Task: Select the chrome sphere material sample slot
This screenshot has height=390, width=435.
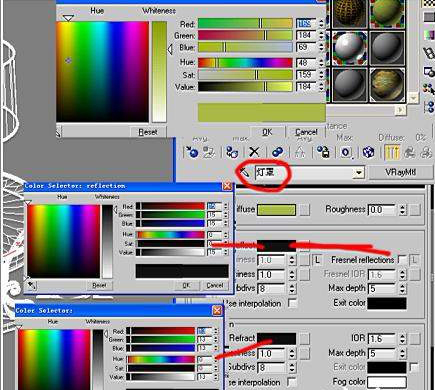Action: click(350, 49)
